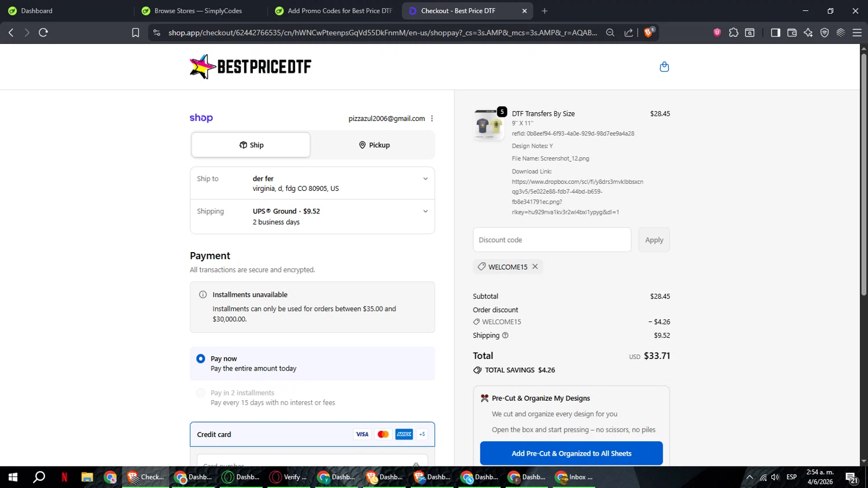The width and height of the screenshot is (868, 488).
Task: Open the notification center icon
Action: [x=852, y=478]
